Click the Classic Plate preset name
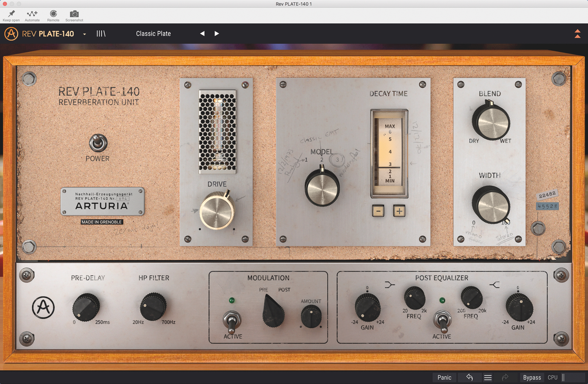588x384 pixels. pos(153,34)
